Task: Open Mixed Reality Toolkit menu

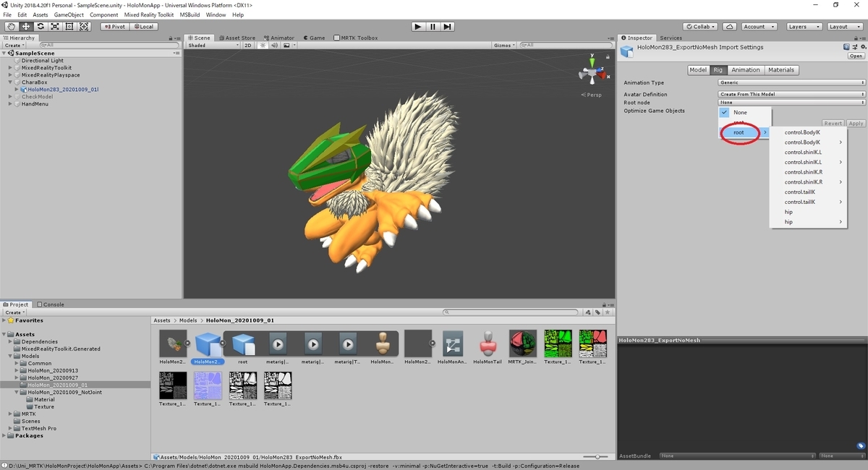Action: tap(148, 14)
